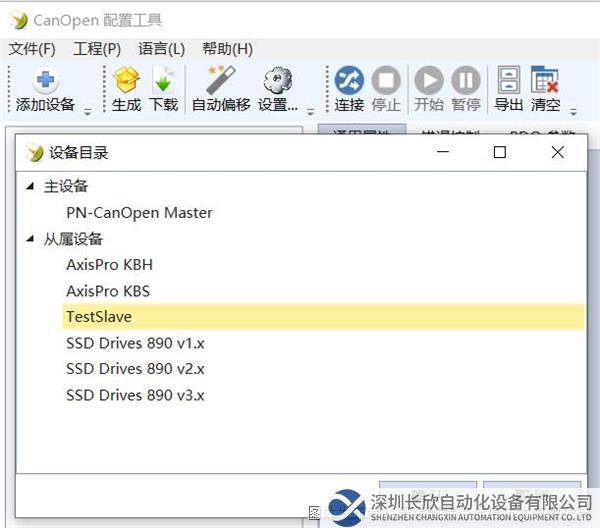Open the dropdown arrow beside Add Device

tap(87, 110)
